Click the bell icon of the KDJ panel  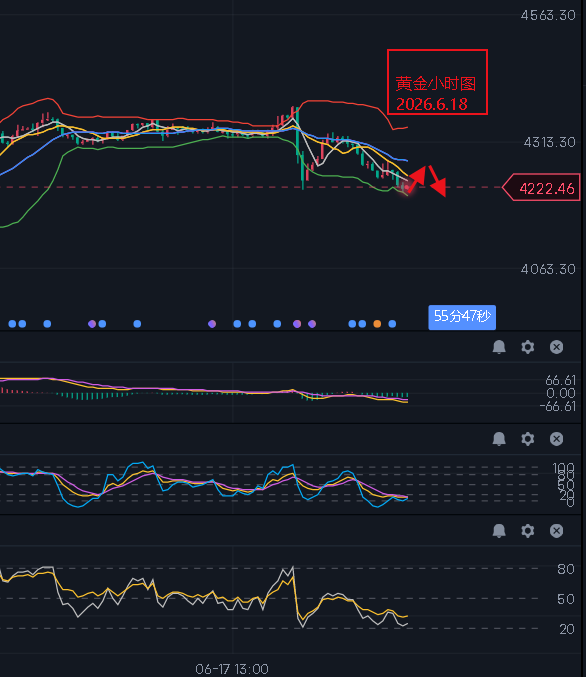click(499, 439)
